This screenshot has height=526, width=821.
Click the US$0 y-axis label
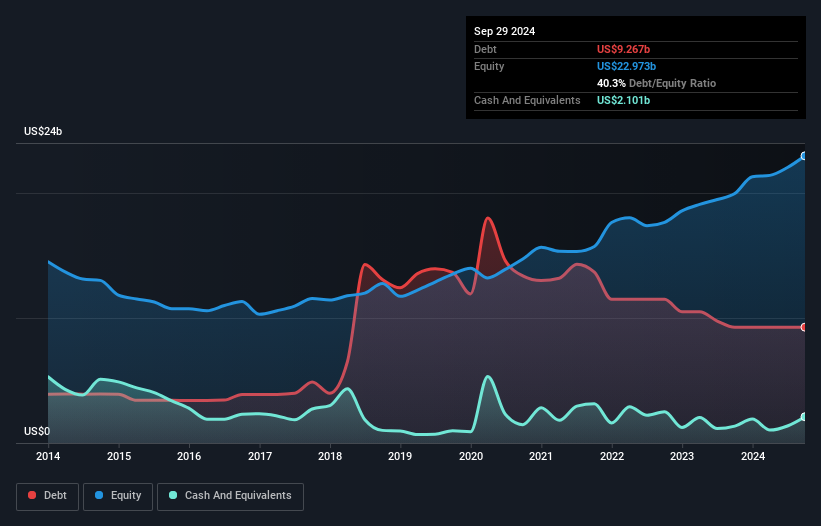37,431
